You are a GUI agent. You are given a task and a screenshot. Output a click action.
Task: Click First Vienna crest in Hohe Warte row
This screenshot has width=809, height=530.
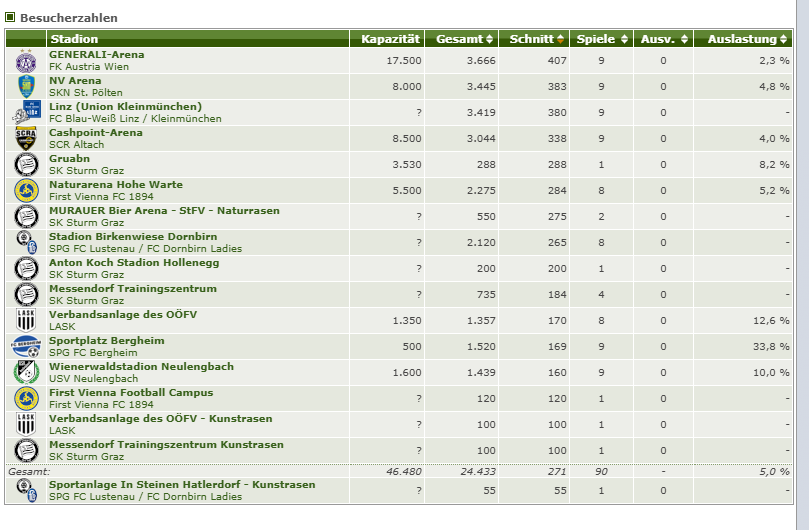(x=26, y=190)
